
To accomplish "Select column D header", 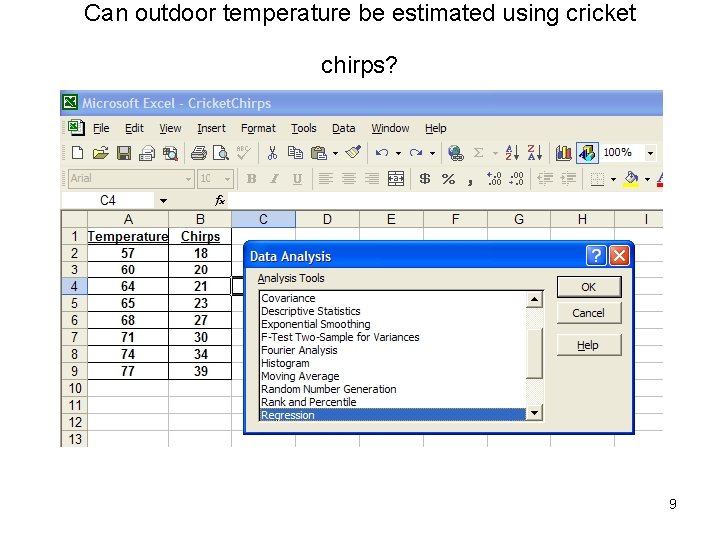I will click(327, 219).
